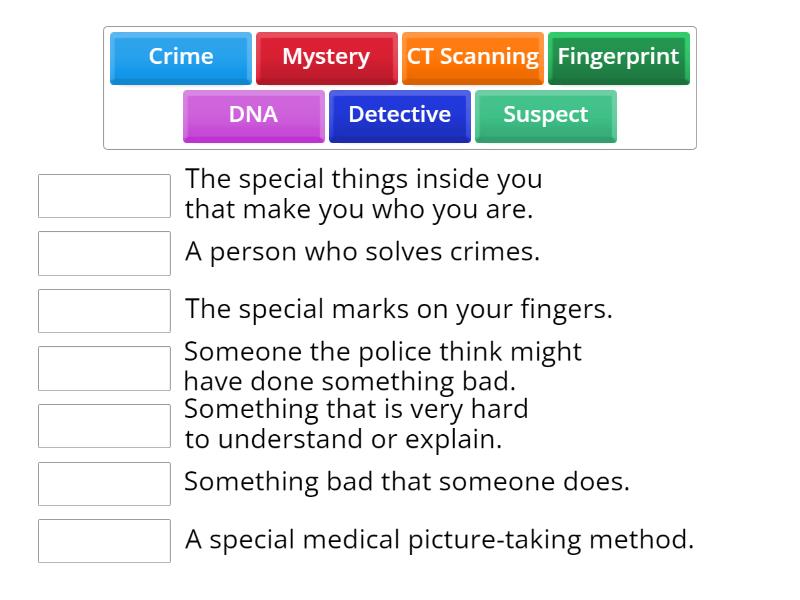
Task: Click the answer box beside the fingerprint definition
Action: 104,310
